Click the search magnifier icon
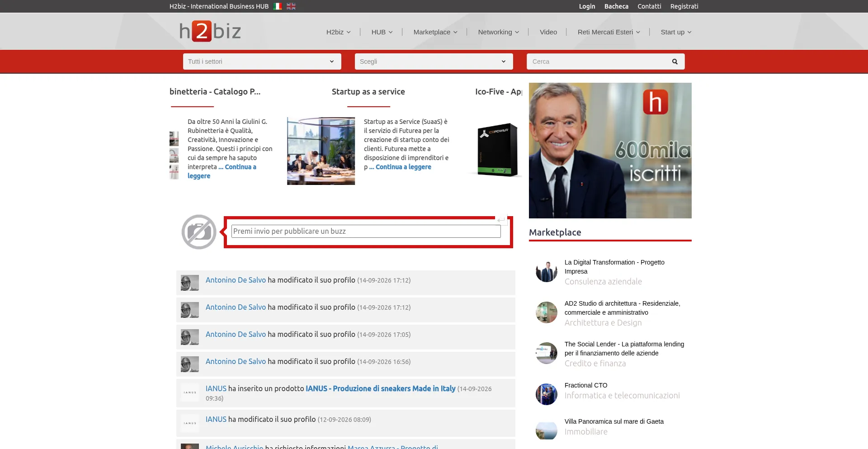This screenshot has height=449, width=868. 675,61
